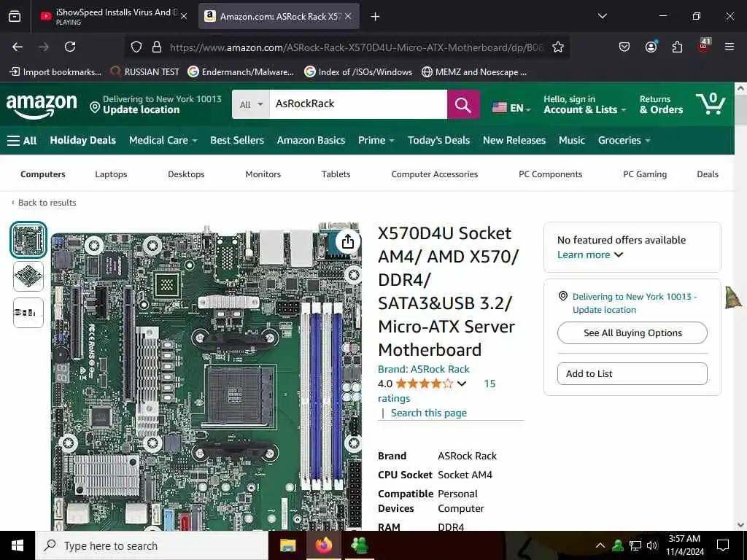
Task: Open the RUSSIAN TEST bookmark
Action: [x=145, y=72]
